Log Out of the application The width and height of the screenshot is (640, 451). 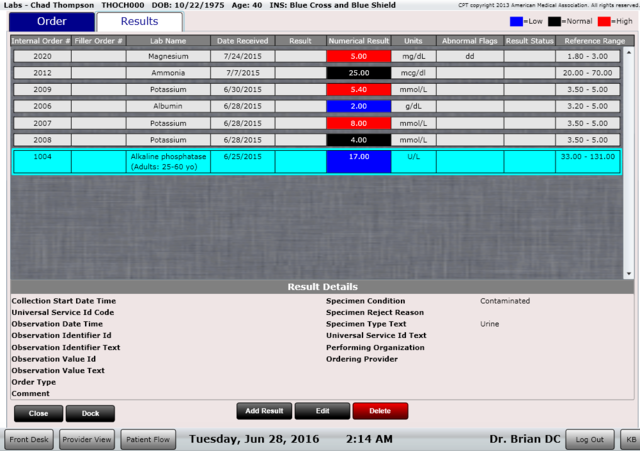[590, 439]
